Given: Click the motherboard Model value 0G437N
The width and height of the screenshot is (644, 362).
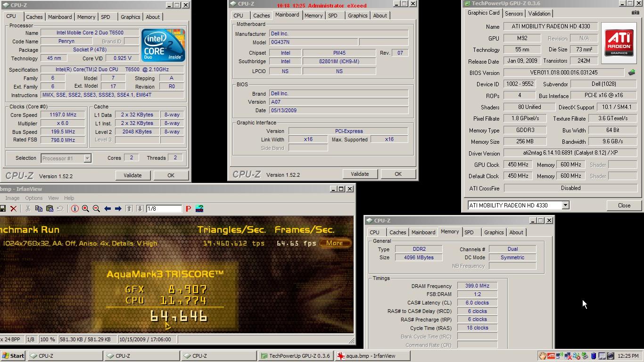Looking at the screenshot, I should click(x=313, y=42).
